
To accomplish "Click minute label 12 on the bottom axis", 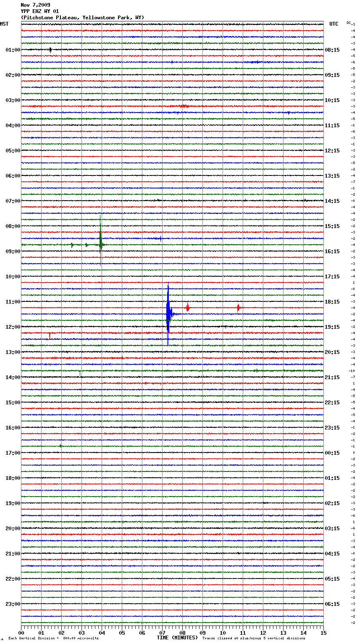I will [263, 633].
